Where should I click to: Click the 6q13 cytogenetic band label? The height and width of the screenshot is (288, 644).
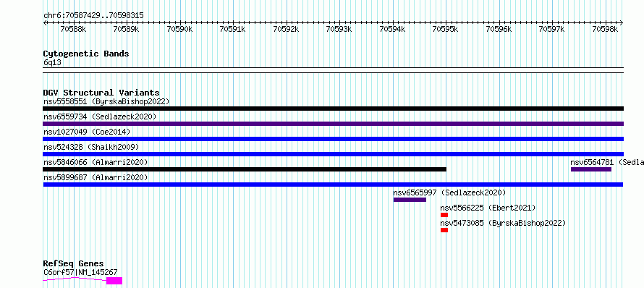click(x=53, y=63)
